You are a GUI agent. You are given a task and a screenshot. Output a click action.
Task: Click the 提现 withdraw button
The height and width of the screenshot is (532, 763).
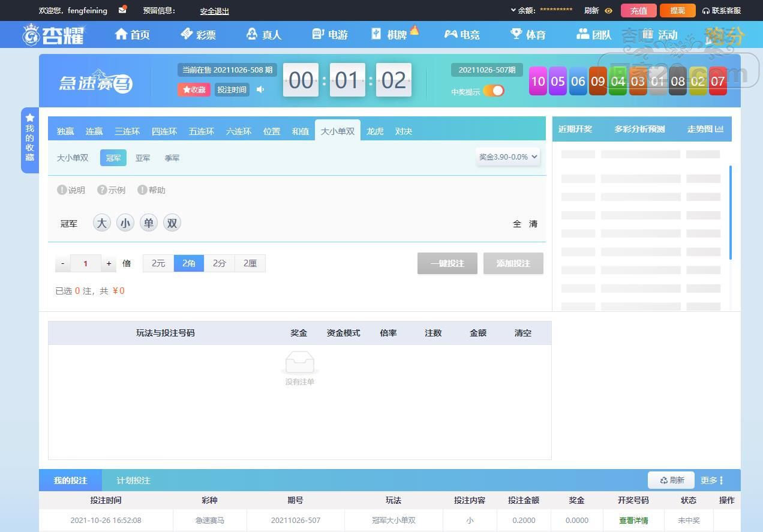tap(678, 11)
